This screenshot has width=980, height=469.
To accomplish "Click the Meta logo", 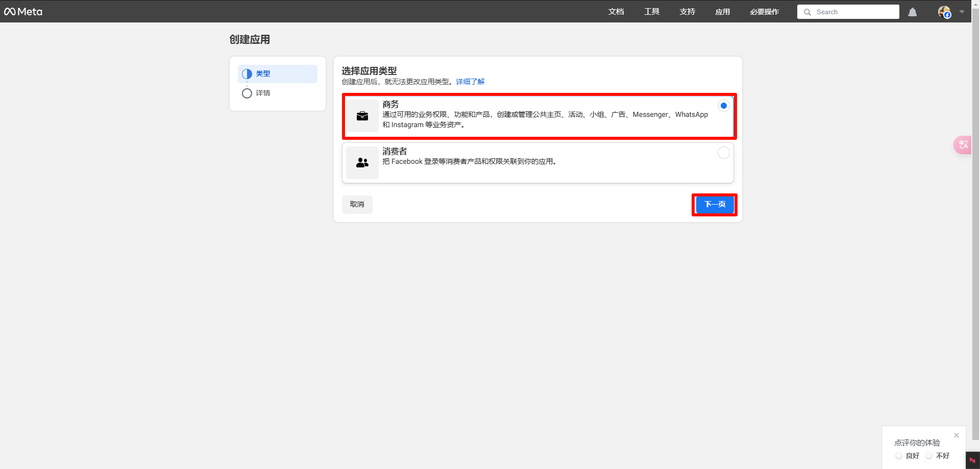I will (x=23, y=11).
